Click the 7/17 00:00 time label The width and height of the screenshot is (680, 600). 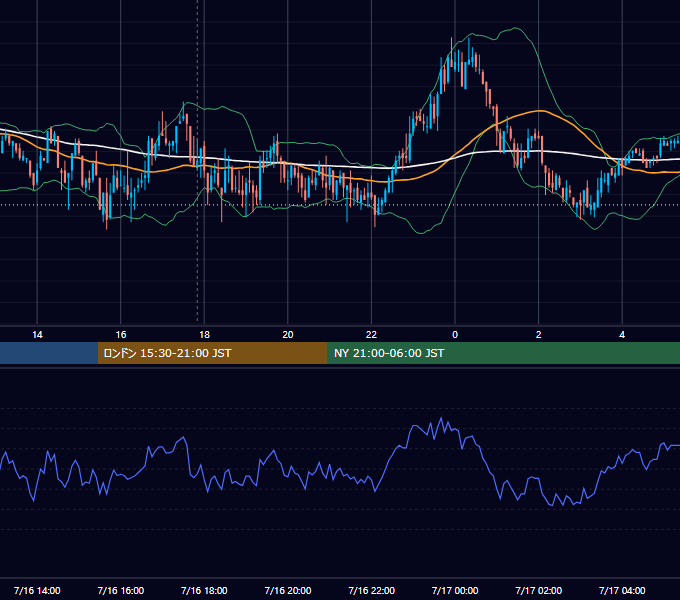click(x=455, y=590)
